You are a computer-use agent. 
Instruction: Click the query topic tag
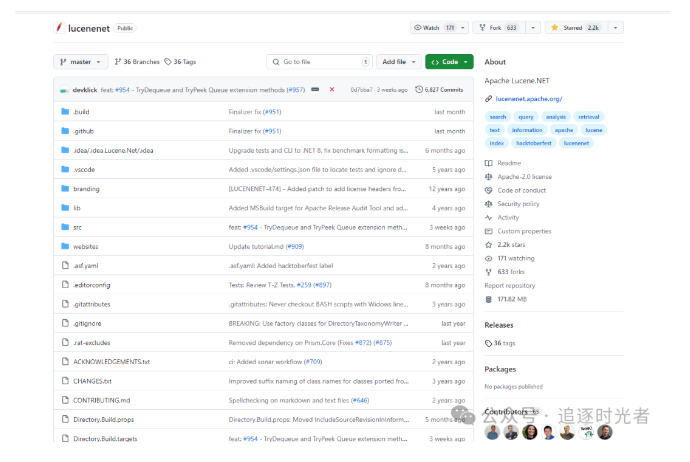[525, 117]
